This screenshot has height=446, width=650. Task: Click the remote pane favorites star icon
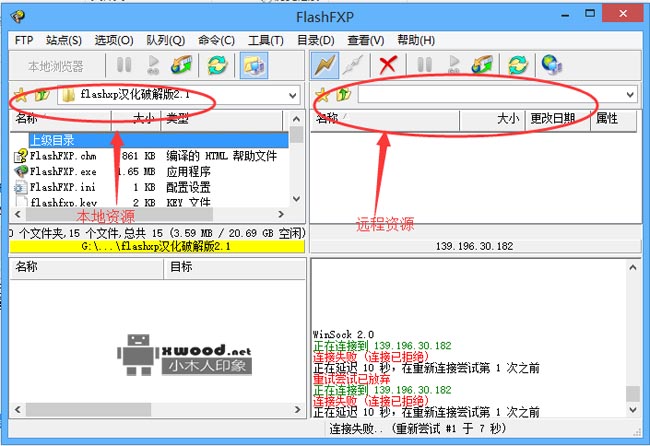(322, 95)
